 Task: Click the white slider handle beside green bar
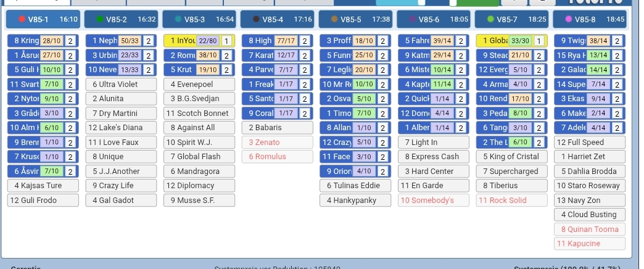[x=453, y=2]
